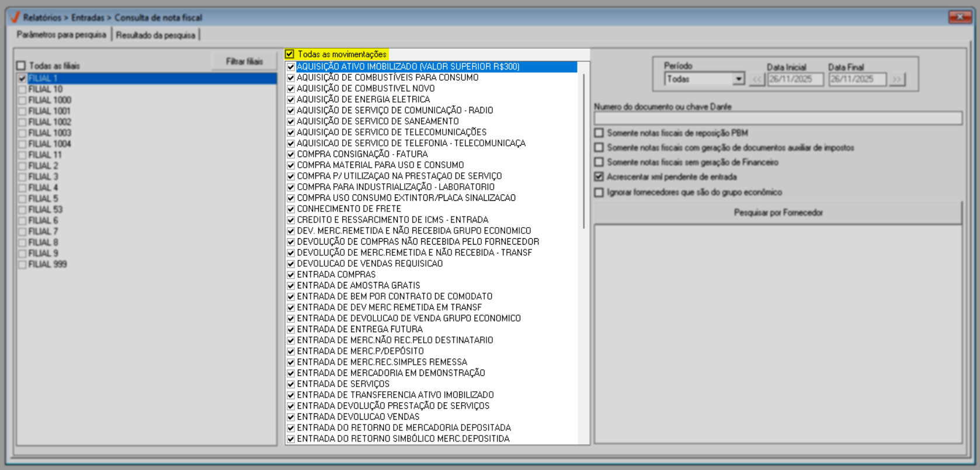Uncheck Todas as movimentações checkbox
980x470 pixels.
pos(290,54)
